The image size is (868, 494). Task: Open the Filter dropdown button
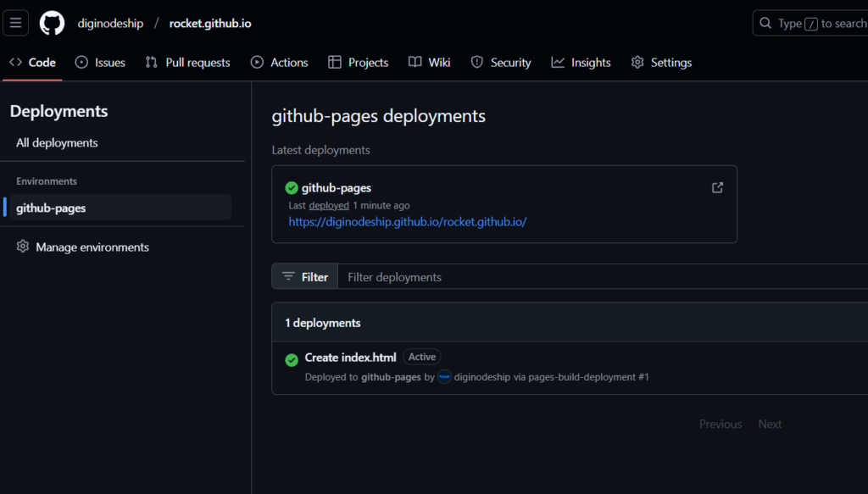pyautogui.click(x=305, y=277)
